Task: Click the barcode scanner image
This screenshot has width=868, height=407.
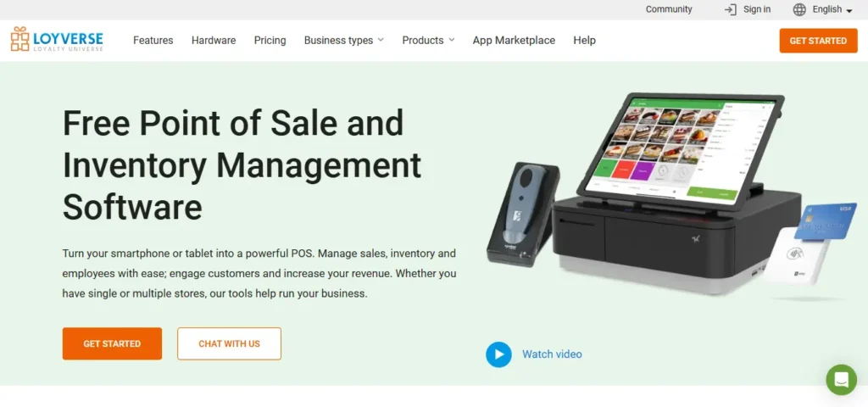Action: pos(523,215)
